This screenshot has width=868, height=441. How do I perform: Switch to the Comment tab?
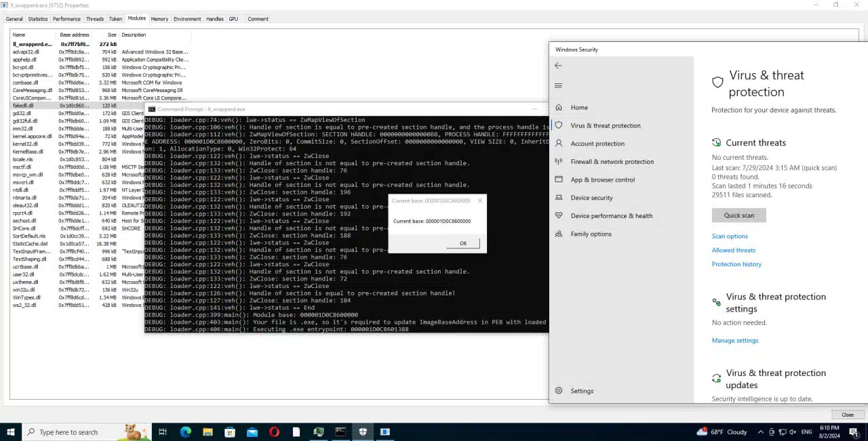tap(258, 19)
